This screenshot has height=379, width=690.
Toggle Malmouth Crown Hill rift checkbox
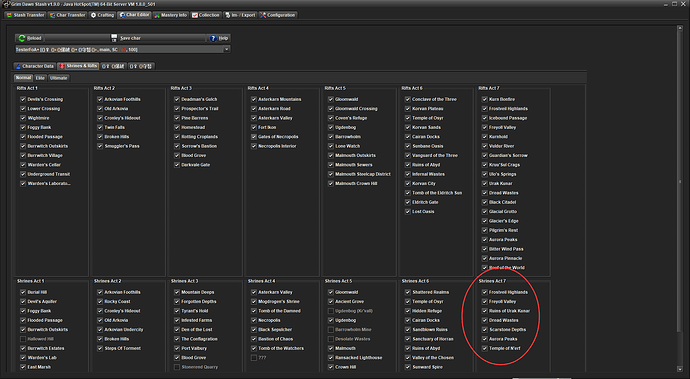331,184
